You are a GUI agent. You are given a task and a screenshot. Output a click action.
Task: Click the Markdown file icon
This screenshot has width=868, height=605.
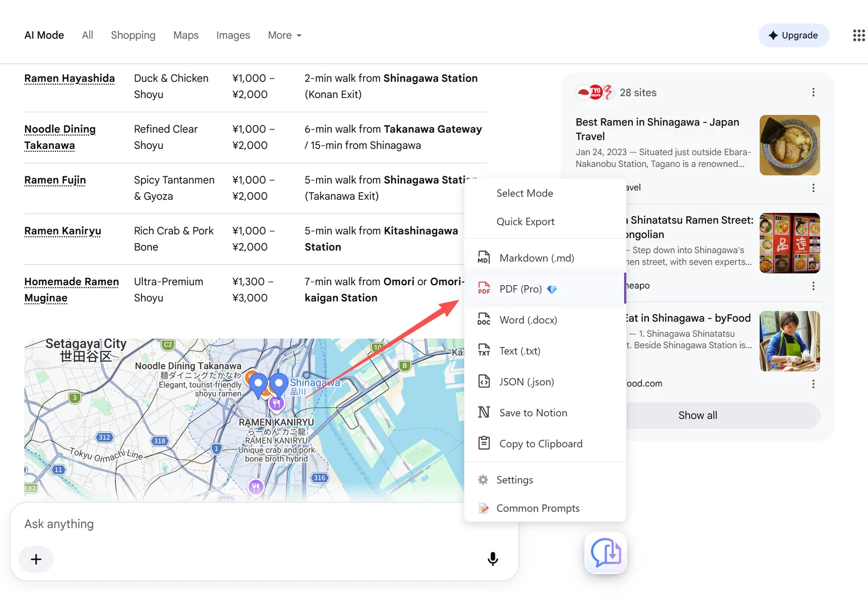click(x=484, y=258)
